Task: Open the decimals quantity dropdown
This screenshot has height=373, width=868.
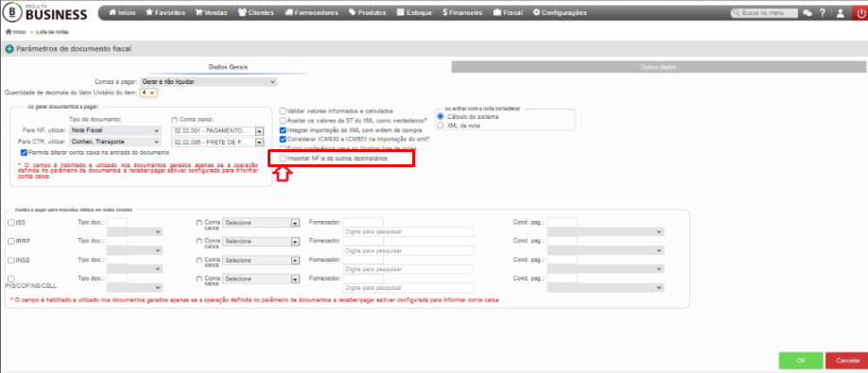Action: [149, 93]
